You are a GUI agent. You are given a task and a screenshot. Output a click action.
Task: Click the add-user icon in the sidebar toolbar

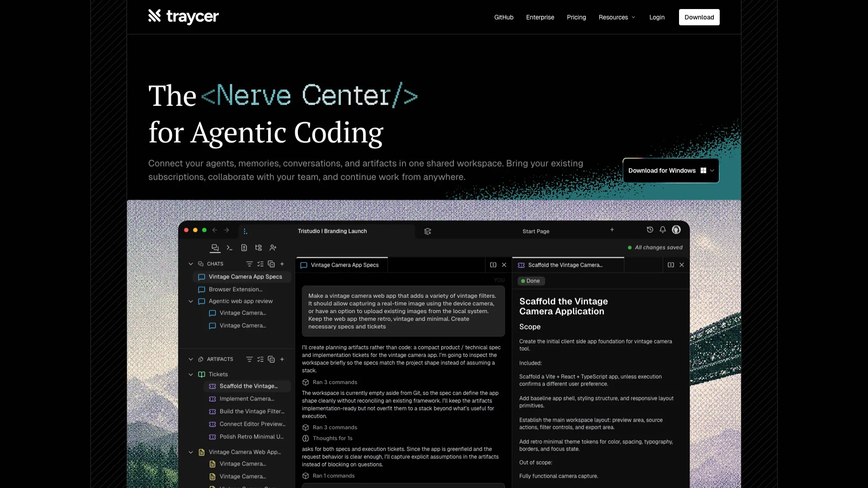pos(273,248)
